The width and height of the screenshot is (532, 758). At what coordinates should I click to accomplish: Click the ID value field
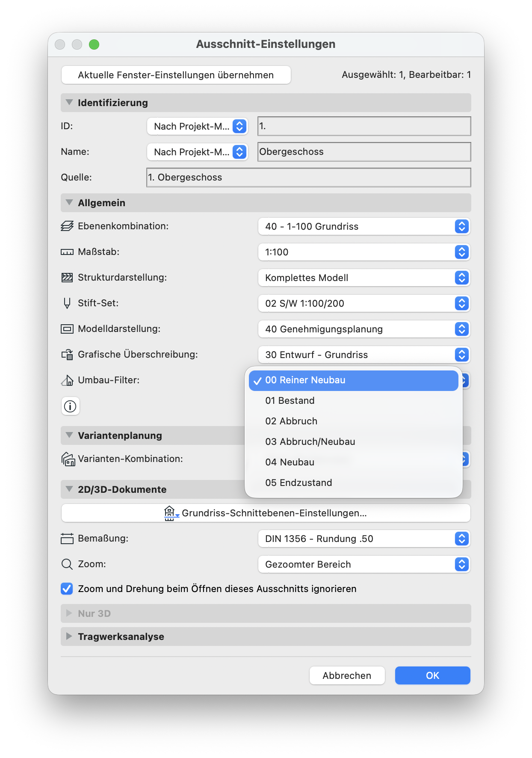(x=364, y=126)
